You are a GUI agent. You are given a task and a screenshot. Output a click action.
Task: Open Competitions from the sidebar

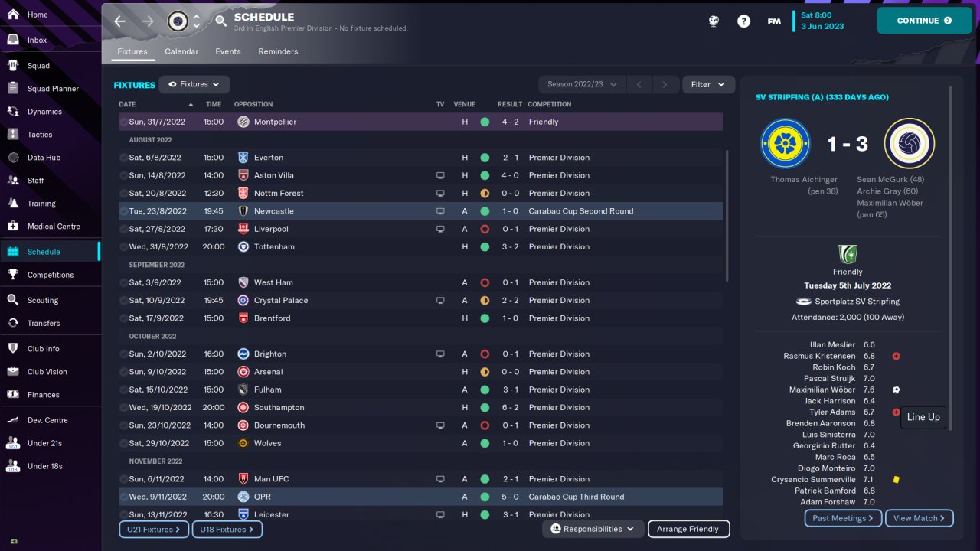50,275
